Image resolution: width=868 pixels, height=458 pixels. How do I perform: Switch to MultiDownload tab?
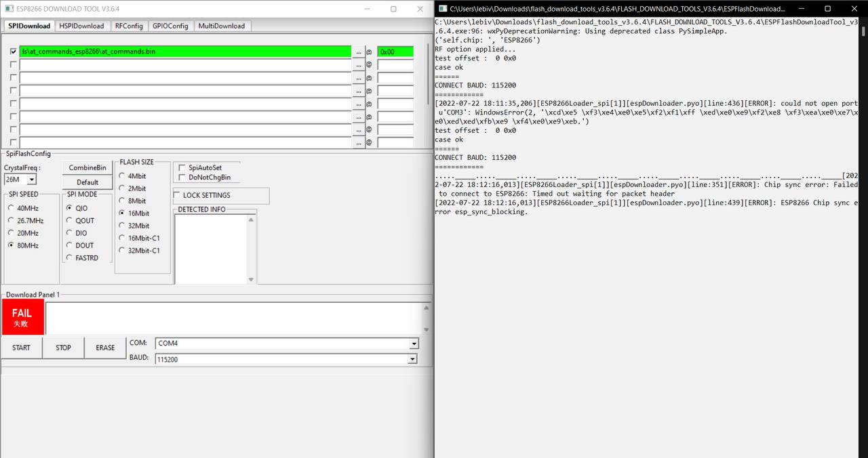click(222, 26)
